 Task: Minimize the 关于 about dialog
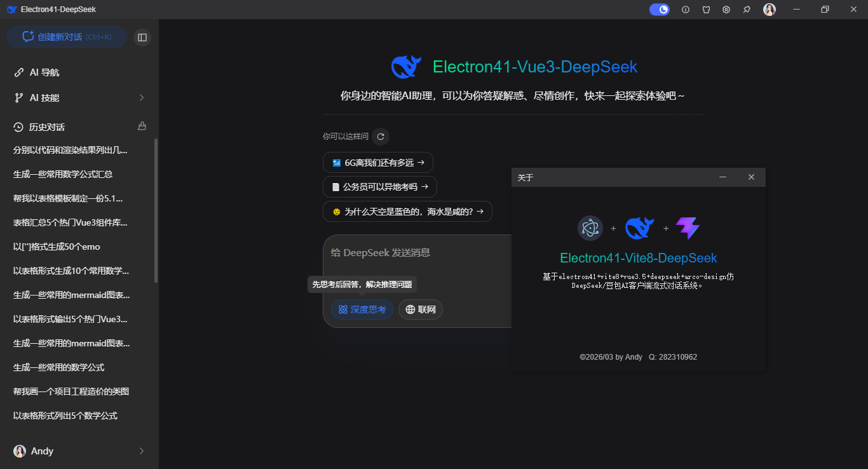coord(722,177)
